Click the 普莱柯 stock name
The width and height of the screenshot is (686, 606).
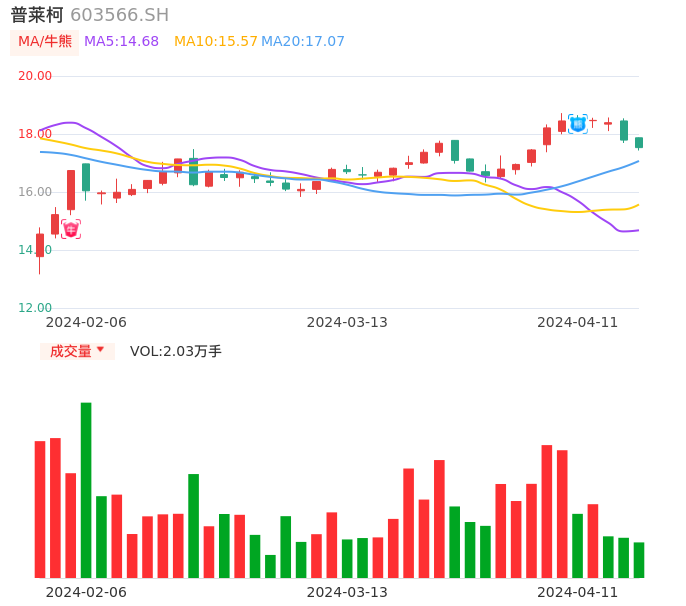[x=37, y=15]
